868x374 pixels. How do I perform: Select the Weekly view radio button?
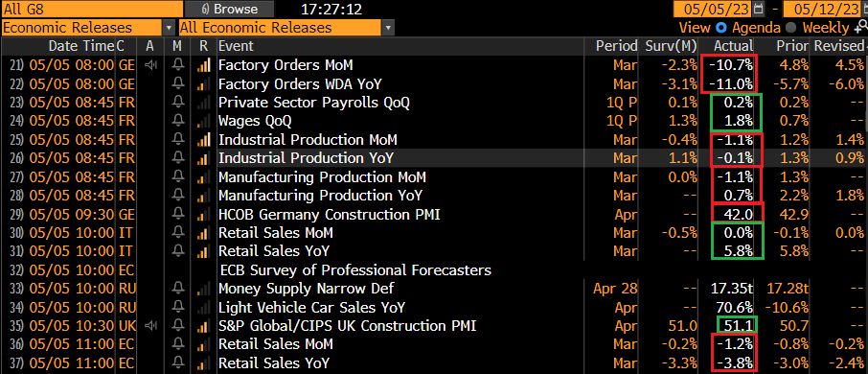(791, 27)
